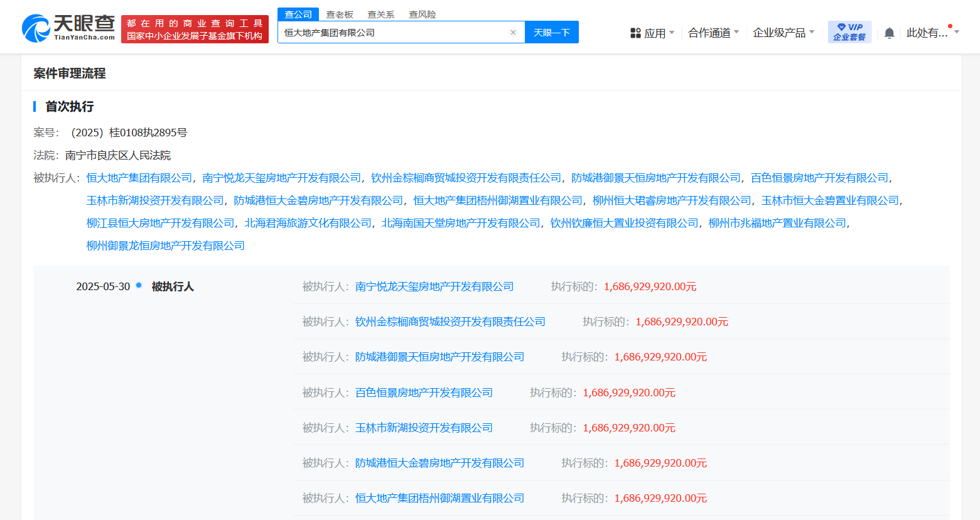980x520 pixels.
Task: Open the 此处有... account dropdown
Action: click(933, 33)
